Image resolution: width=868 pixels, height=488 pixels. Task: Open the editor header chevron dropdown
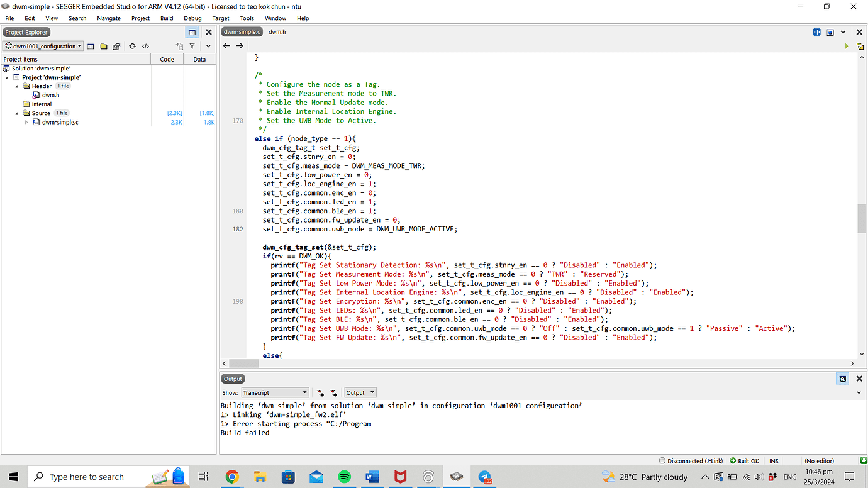tap(844, 32)
